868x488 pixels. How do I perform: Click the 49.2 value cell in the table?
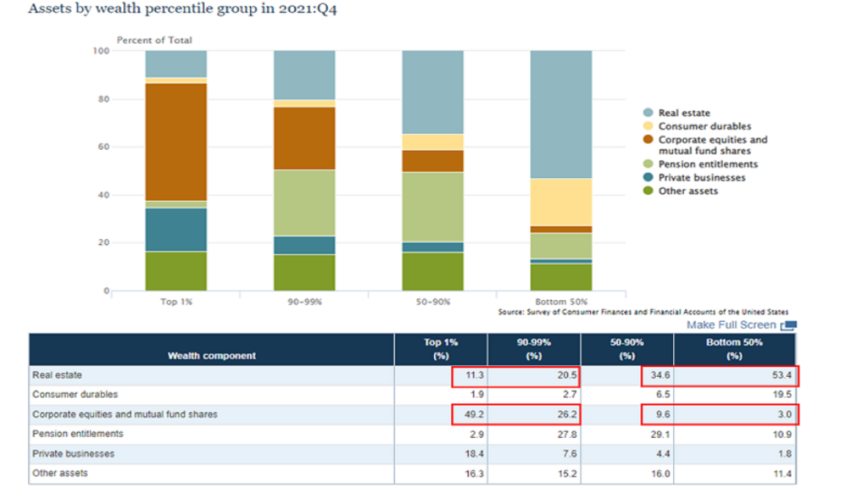[x=466, y=414]
